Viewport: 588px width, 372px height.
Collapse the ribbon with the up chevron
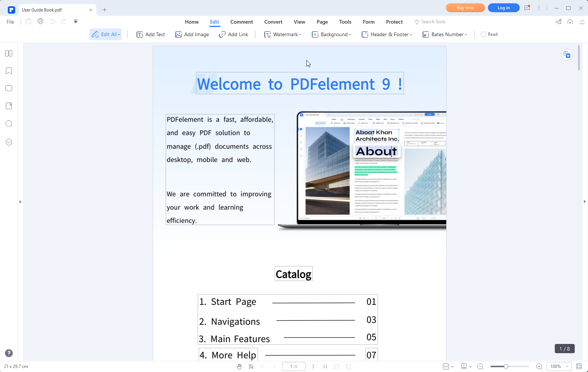point(582,22)
